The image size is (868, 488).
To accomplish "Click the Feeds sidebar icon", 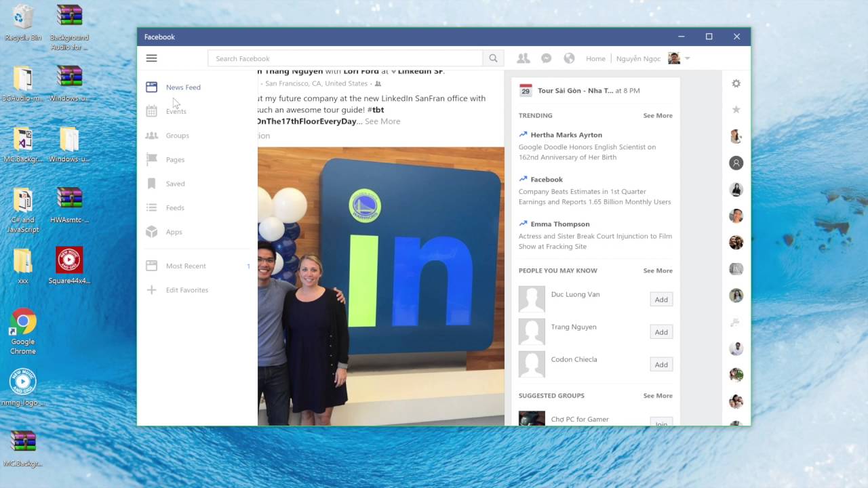I will click(x=151, y=207).
